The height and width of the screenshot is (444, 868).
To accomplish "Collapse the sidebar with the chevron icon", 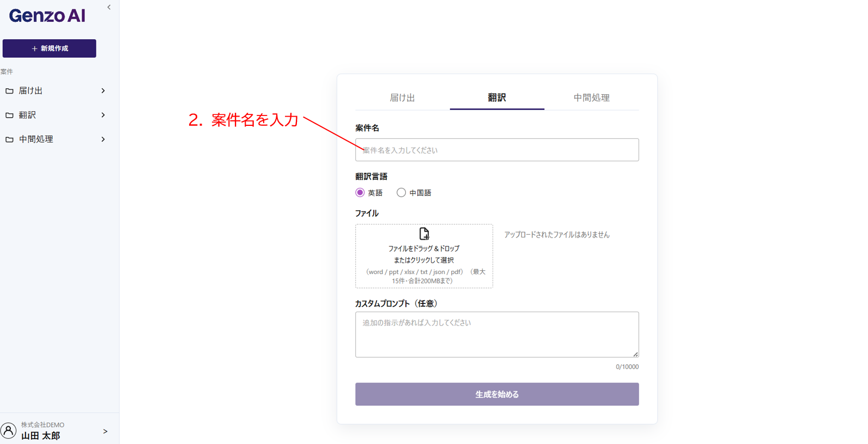I will pyautogui.click(x=109, y=7).
